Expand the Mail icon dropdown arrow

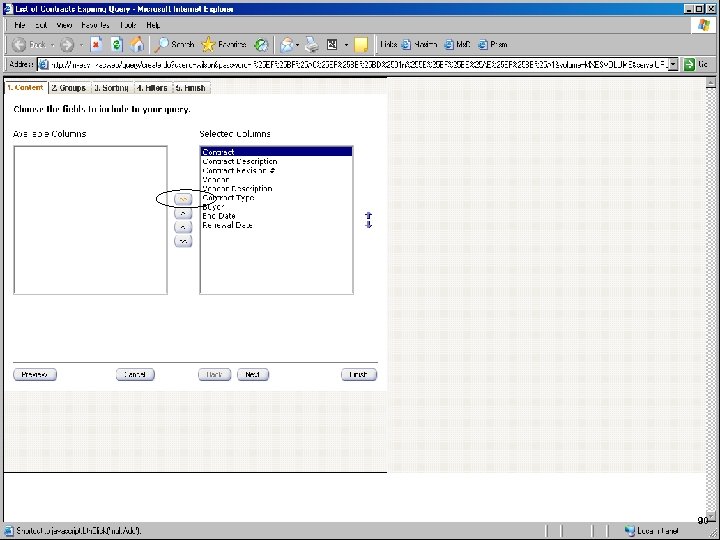tap(298, 45)
